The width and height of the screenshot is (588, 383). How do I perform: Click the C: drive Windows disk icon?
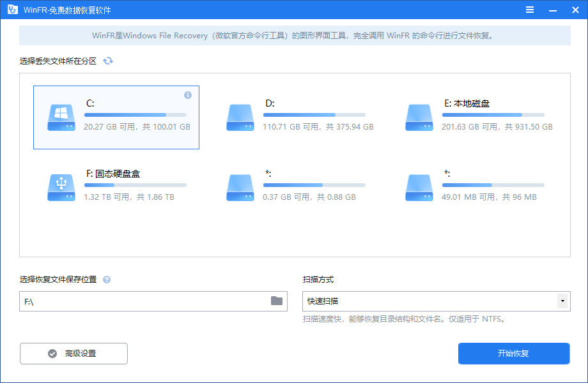coord(61,117)
